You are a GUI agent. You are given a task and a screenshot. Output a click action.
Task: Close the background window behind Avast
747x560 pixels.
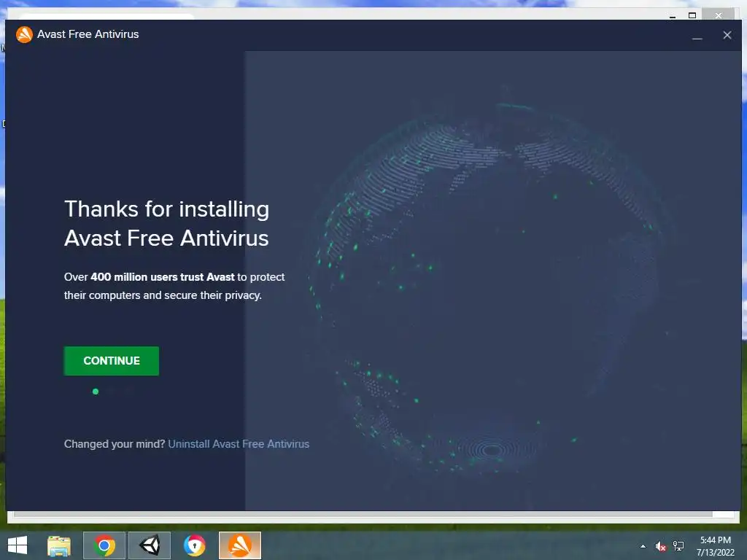tap(719, 15)
